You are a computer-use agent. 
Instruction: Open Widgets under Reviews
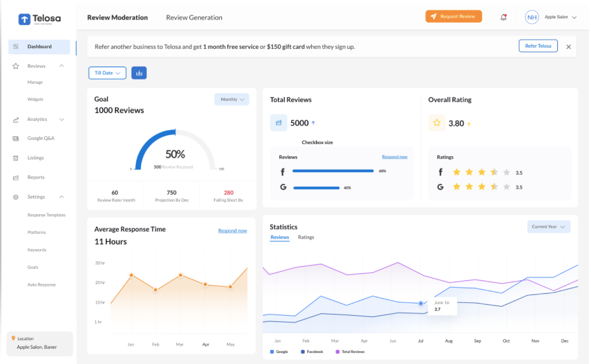point(36,100)
